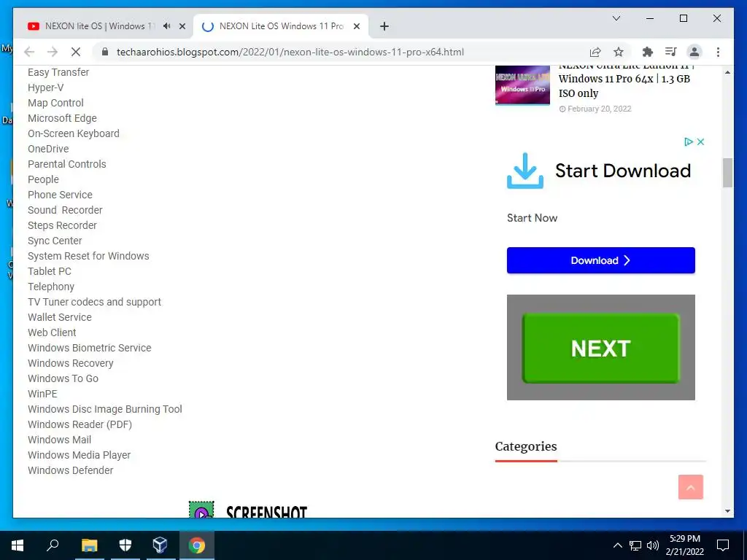This screenshot has height=560, width=747.
Task: Go forward to next page
Action: point(53,52)
